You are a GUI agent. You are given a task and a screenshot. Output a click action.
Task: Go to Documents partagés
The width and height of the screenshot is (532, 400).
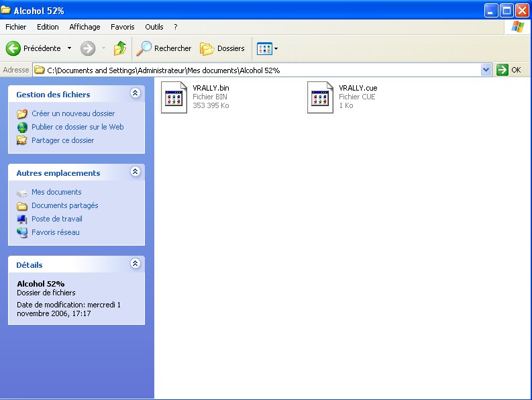click(64, 205)
